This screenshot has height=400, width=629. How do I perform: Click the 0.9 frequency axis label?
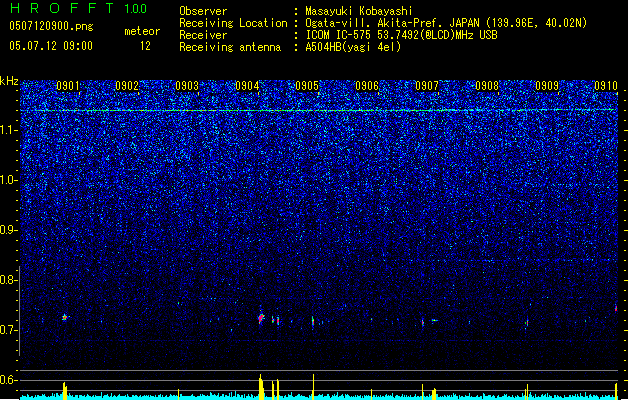click(x=9, y=230)
